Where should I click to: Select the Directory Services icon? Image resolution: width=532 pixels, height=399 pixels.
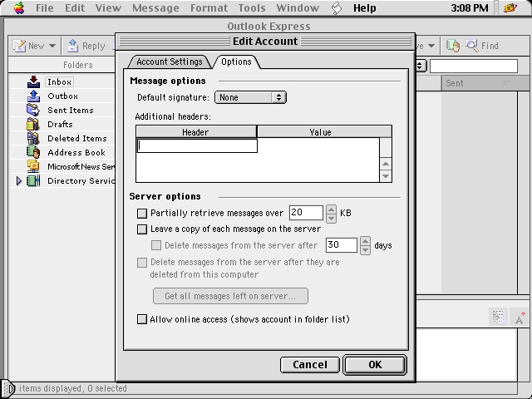[x=33, y=181]
